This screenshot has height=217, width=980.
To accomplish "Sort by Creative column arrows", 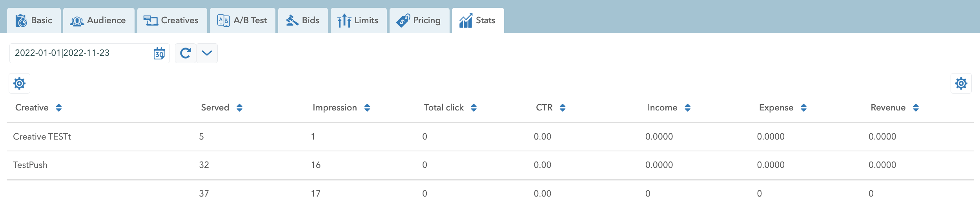I will pos(59,108).
